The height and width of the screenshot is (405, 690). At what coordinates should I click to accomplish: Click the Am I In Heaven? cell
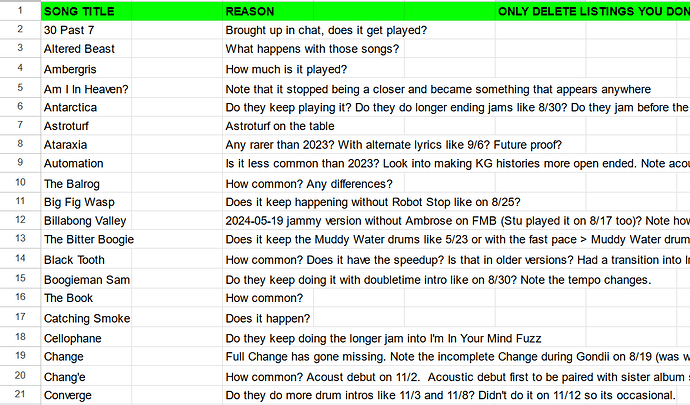tap(86, 88)
